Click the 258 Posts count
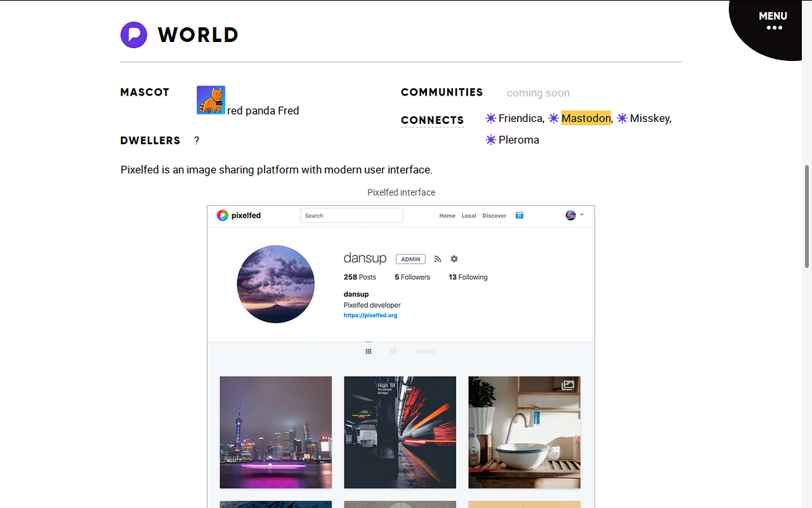 tap(360, 277)
